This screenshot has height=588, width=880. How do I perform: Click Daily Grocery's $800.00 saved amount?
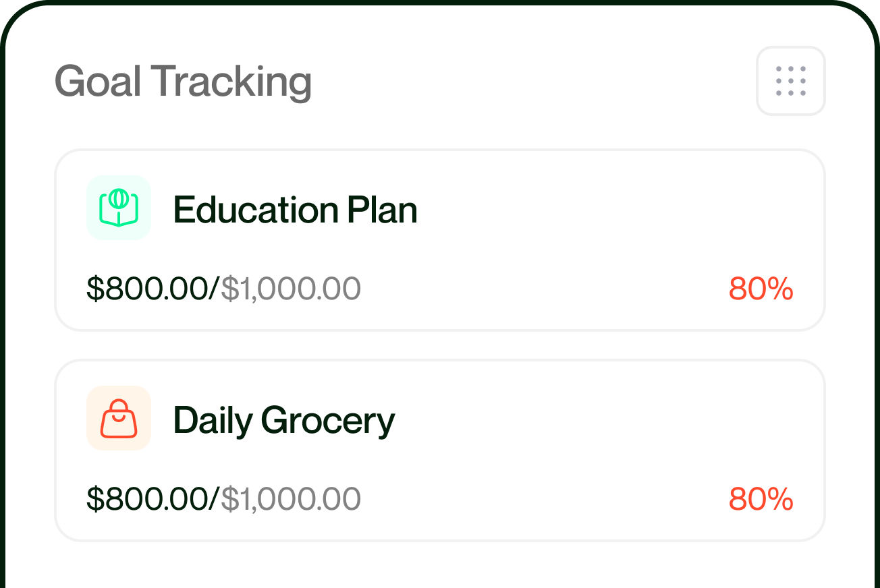pyautogui.click(x=147, y=499)
